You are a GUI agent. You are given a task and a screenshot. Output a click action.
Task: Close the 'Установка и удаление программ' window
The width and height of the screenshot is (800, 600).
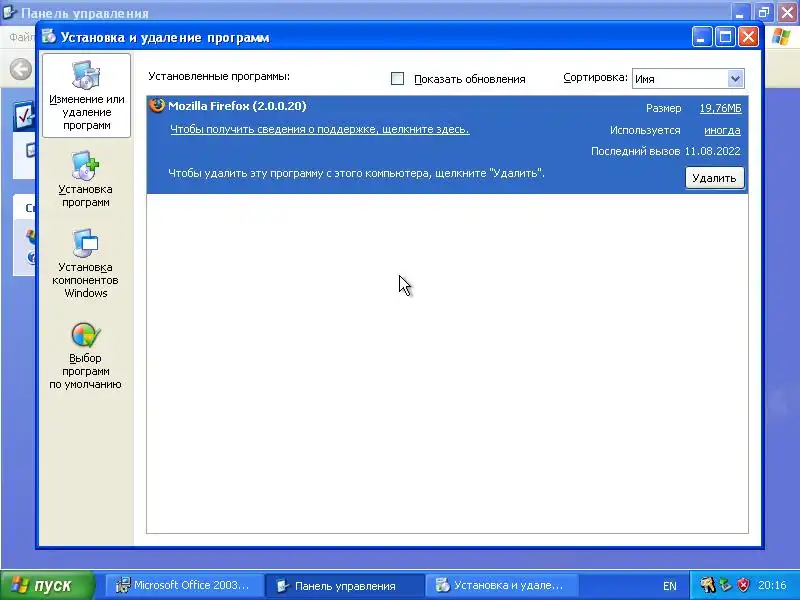tap(748, 37)
